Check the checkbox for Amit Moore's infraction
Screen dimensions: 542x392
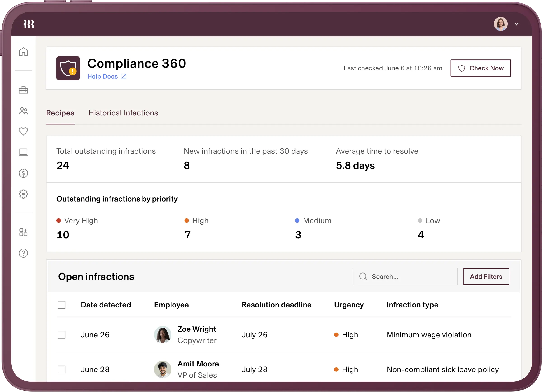click(62, 369)
